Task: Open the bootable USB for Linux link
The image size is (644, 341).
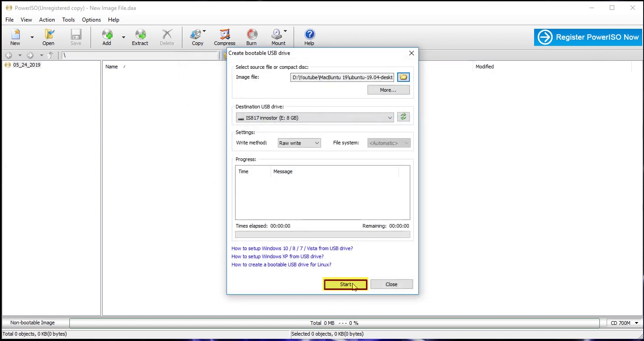Action: click(x=281, y=265)
